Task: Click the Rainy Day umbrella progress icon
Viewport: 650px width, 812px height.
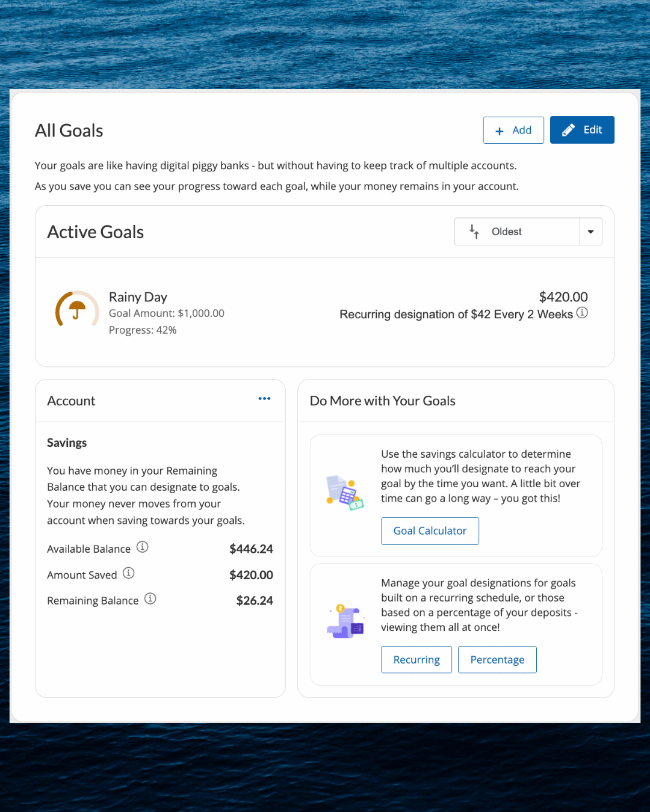Action: click(77, 309)
